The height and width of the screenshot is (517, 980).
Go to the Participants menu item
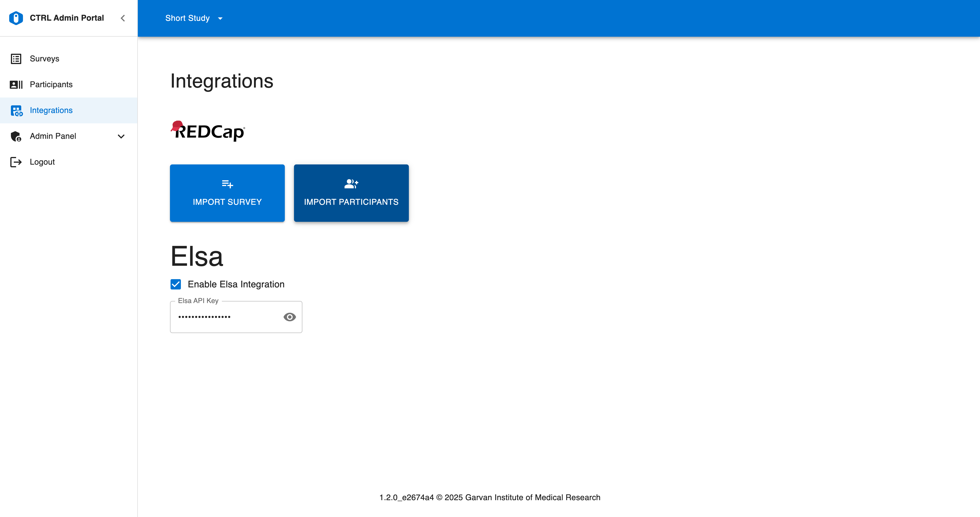(x=51, y=84)
